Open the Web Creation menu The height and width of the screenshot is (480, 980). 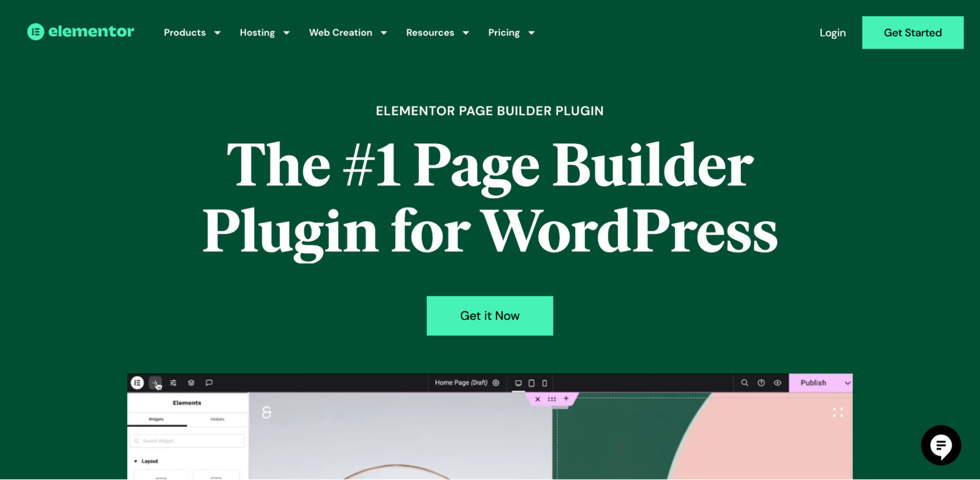click(341, 33)
